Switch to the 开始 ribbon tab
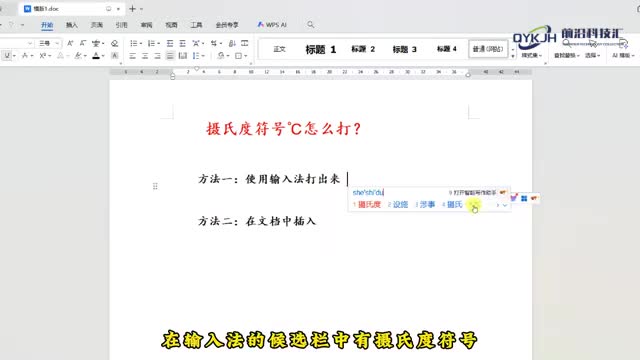Viewport: 640px width, 360px height. coord(47,25)
